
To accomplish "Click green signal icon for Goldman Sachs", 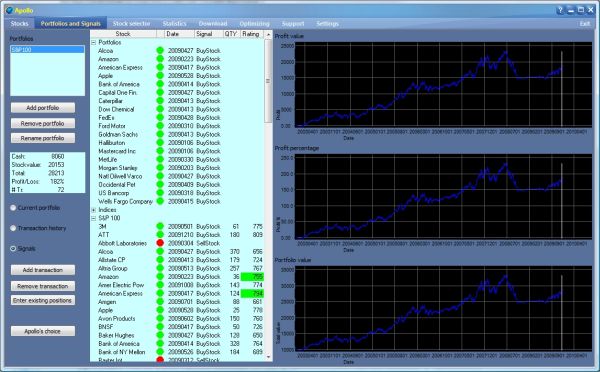I will click(x=160, y=134).
